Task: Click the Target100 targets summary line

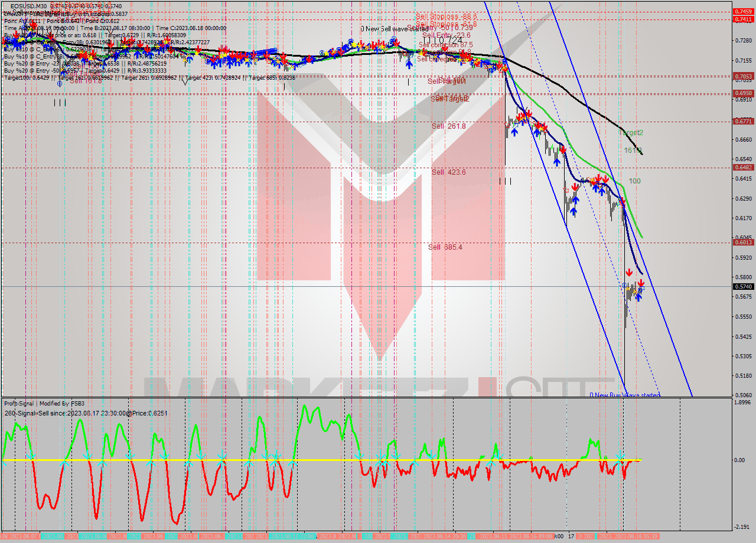Action: [x=149, y=77]
